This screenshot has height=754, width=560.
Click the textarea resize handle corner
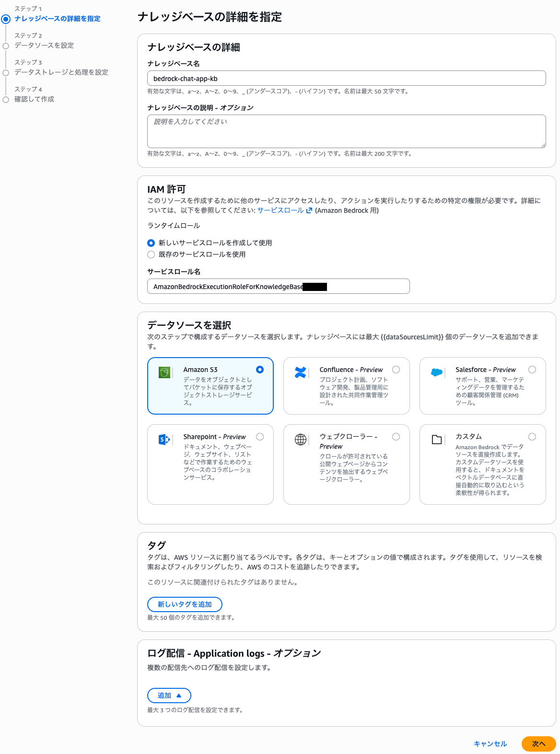(543, 145)
